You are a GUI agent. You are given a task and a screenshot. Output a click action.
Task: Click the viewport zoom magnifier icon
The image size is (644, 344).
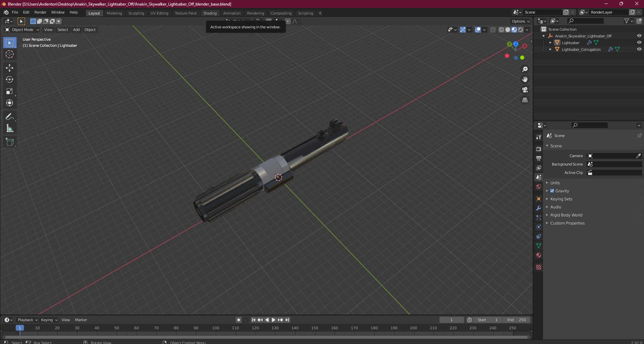pos(525,69)
